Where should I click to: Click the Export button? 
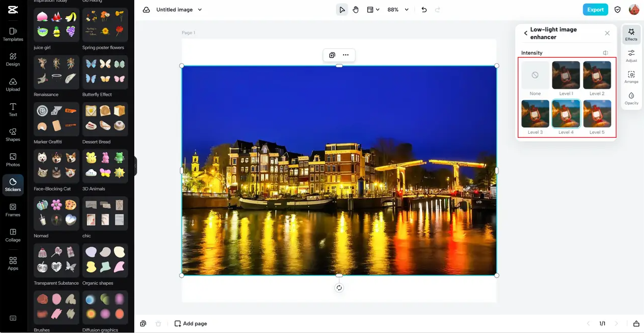click(595, 10)
